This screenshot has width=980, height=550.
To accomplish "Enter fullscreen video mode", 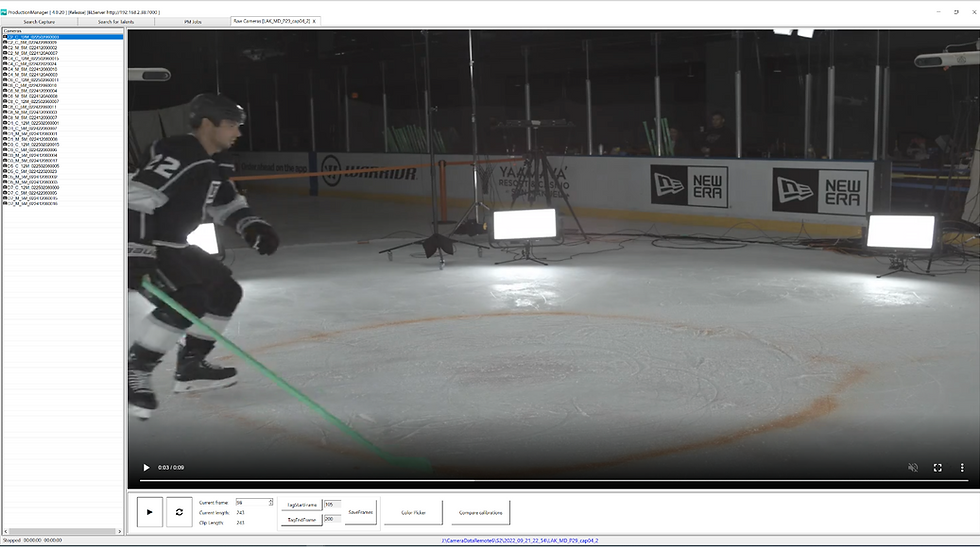I will 938,468.
